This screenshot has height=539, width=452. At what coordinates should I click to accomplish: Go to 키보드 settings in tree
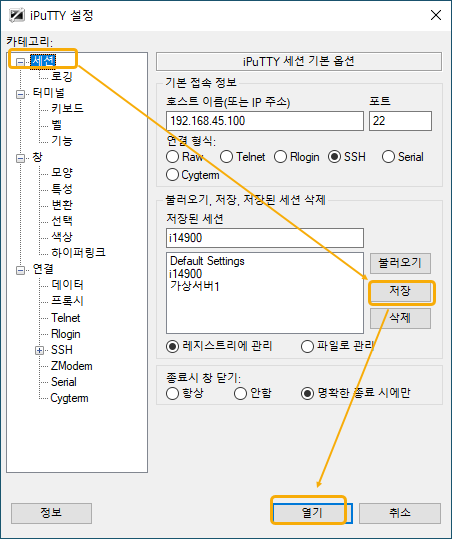(67, 108)
